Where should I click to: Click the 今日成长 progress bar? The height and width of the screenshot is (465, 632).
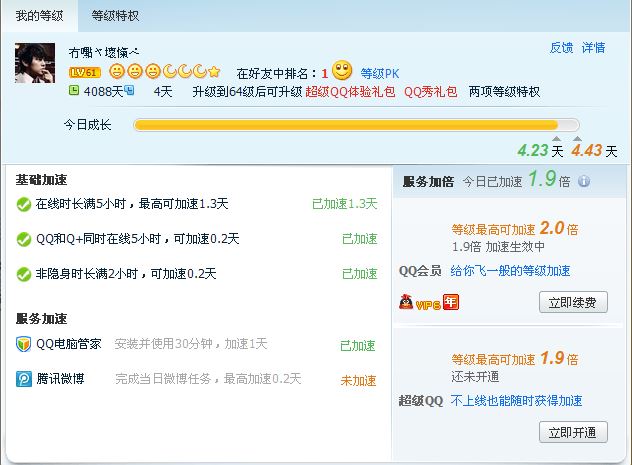356,125
